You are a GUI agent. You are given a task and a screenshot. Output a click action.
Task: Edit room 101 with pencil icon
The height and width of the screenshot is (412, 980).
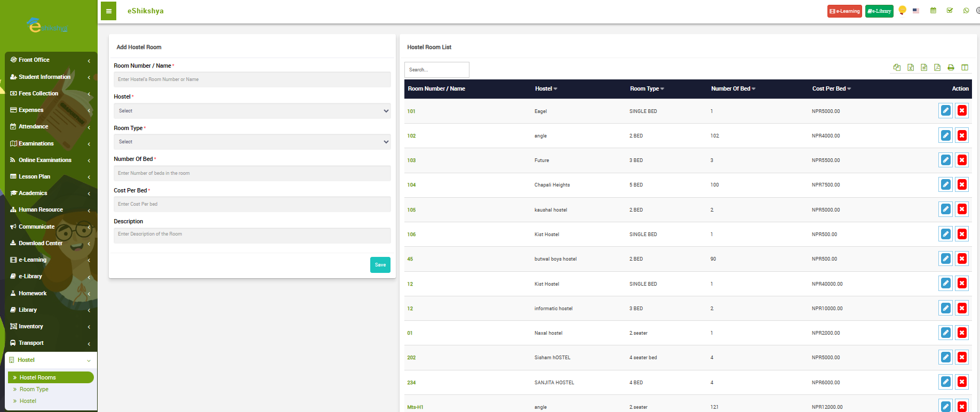point(945,111)
